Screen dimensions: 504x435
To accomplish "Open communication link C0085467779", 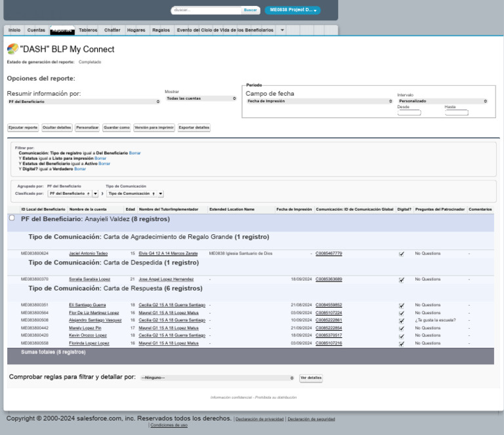I will (329, 253).
